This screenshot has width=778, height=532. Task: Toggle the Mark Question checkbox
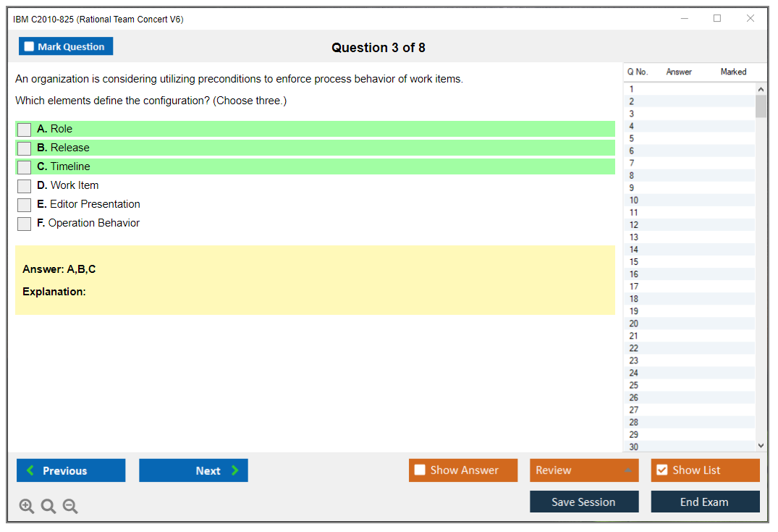(30, 47)
